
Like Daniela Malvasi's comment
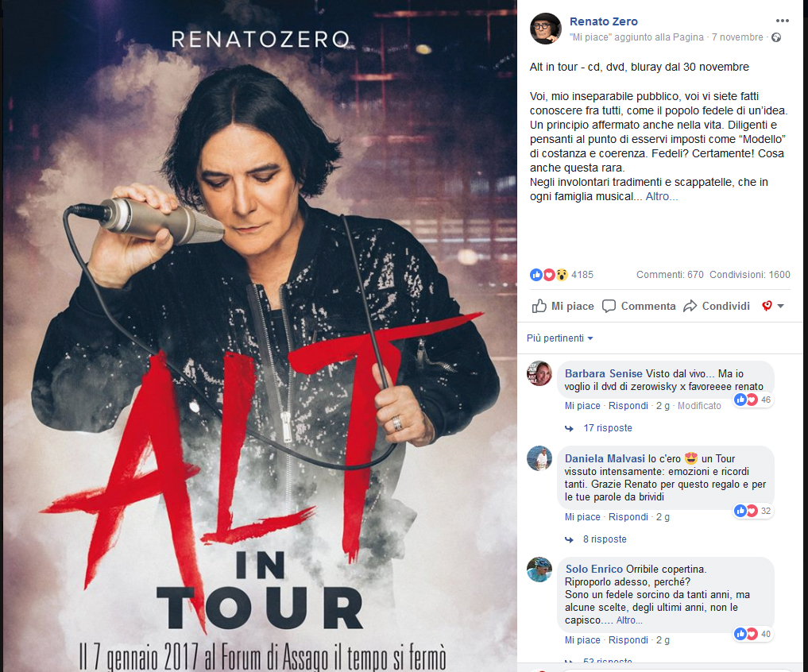click(x=582, y=517)
